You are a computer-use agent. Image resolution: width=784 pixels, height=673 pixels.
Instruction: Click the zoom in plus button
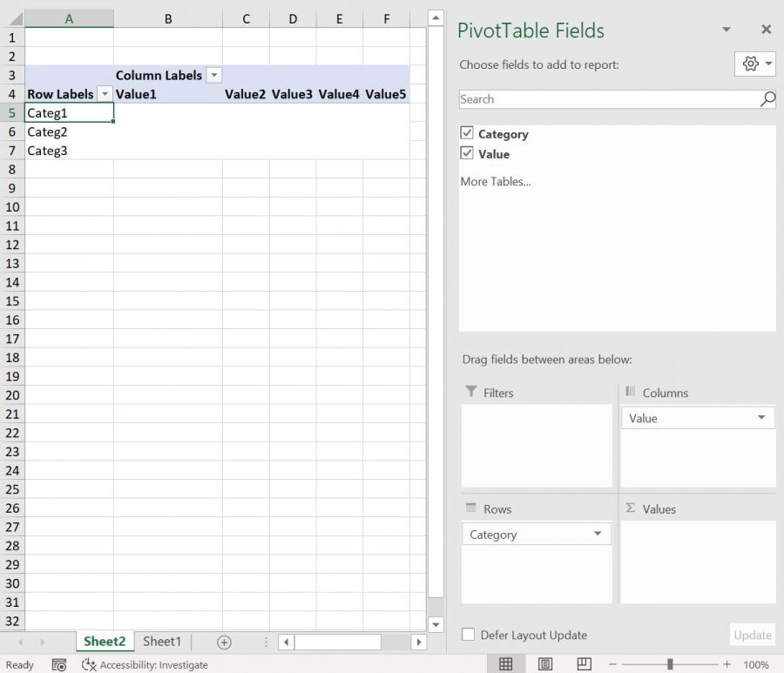[727, 664]
